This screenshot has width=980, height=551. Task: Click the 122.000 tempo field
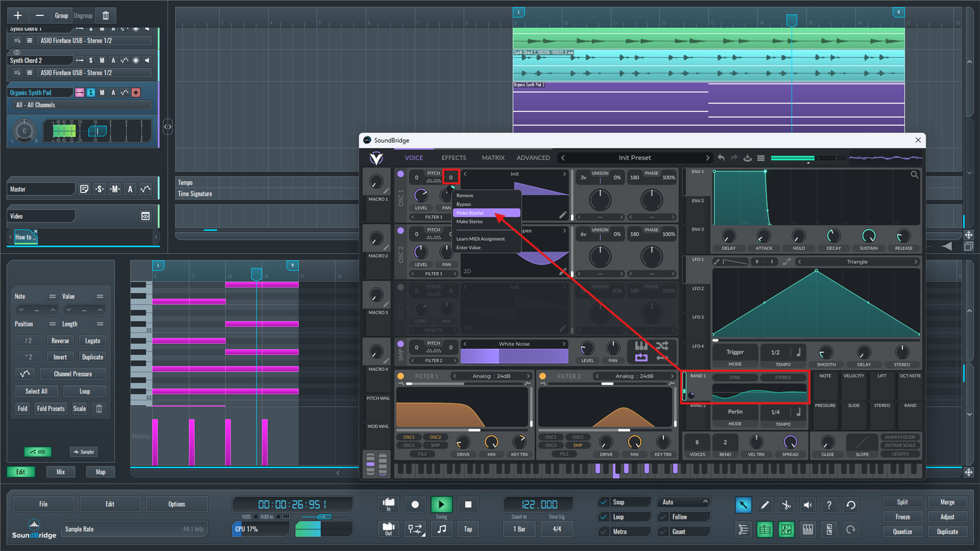click(539, 505)
